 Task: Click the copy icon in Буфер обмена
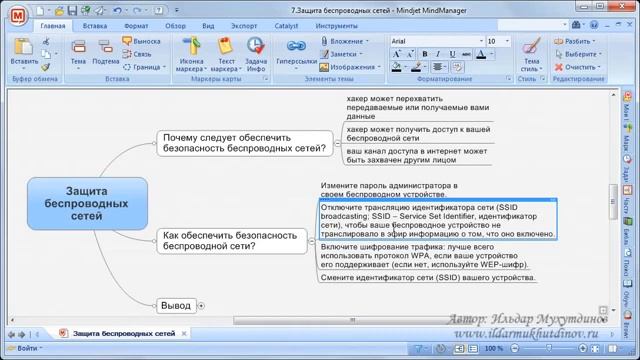[46, 54]
